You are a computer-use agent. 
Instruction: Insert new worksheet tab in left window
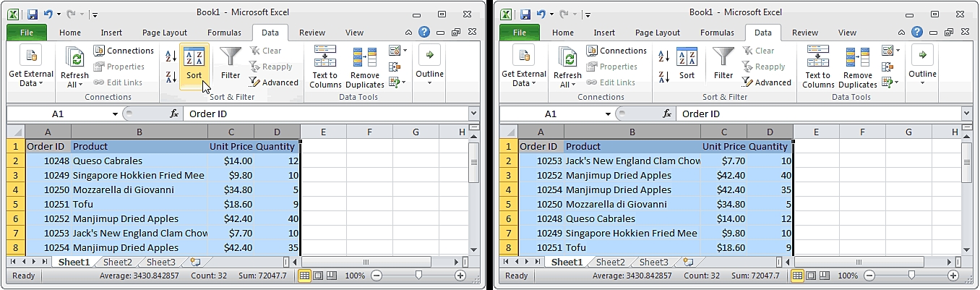click(x=194, y=262)
